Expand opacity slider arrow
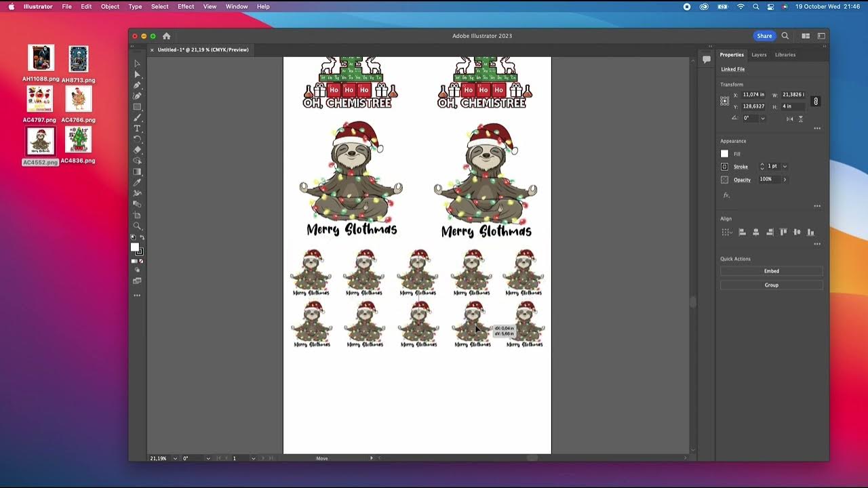 click(x=785, y=180)
